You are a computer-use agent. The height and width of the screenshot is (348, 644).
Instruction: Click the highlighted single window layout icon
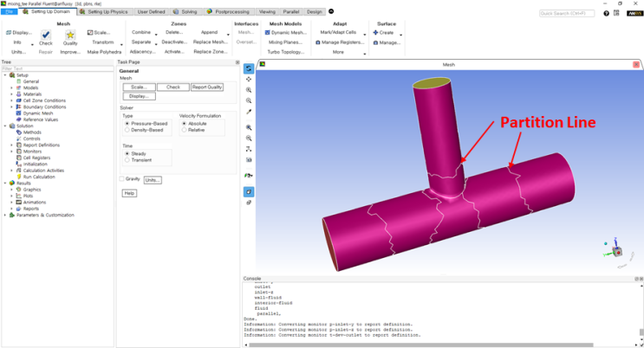[249, 191]
